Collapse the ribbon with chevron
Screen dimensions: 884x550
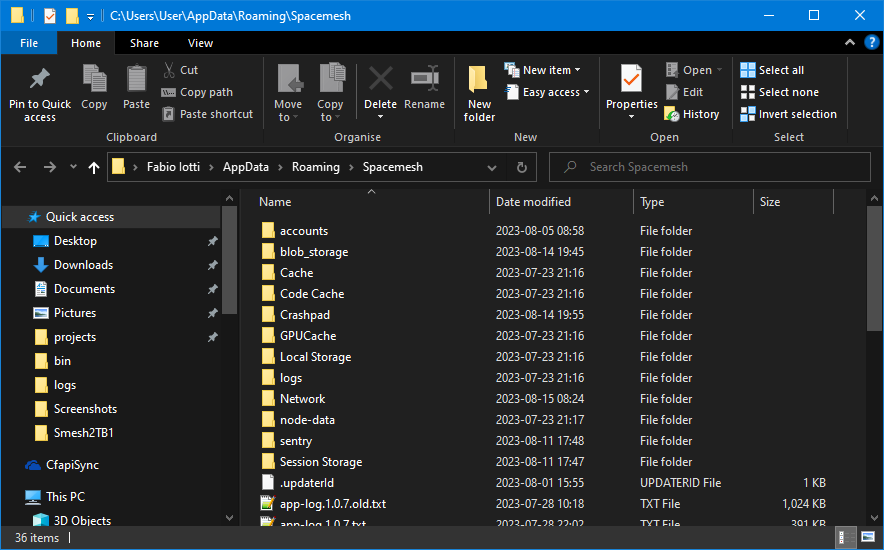coord(850,43)
